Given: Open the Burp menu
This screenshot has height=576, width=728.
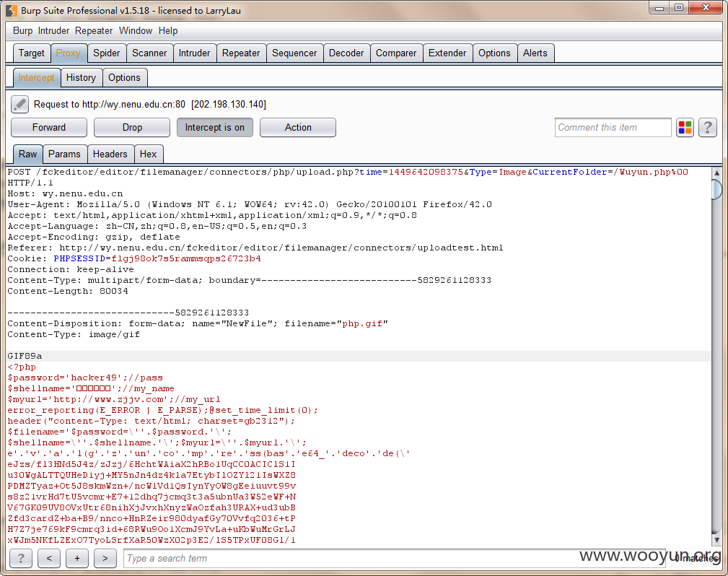Looking at the screenshot, I should (22, 30).
